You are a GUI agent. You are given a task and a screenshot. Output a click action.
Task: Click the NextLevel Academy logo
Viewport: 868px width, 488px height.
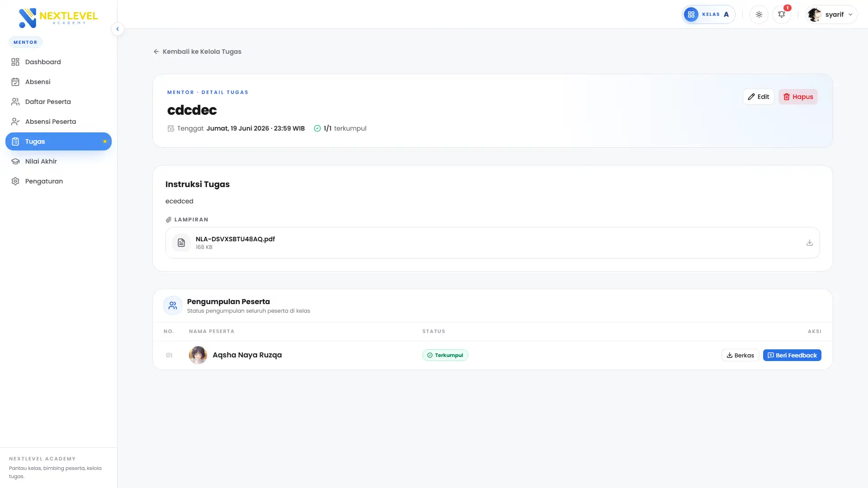[58, 18]
